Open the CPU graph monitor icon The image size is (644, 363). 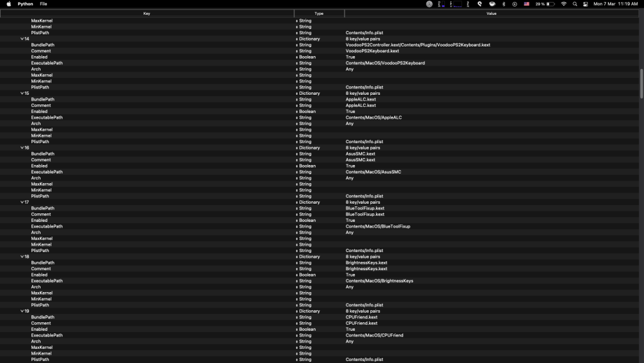pos(456,4)
